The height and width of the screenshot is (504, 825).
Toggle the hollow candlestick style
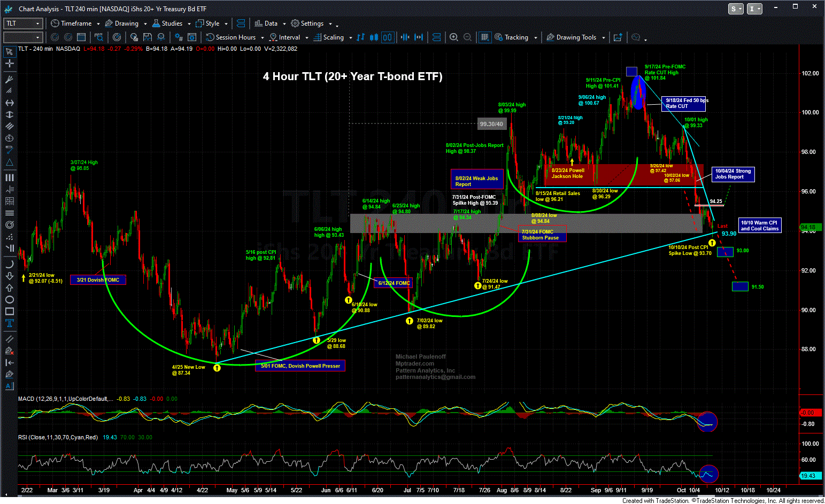pos(387,37)
